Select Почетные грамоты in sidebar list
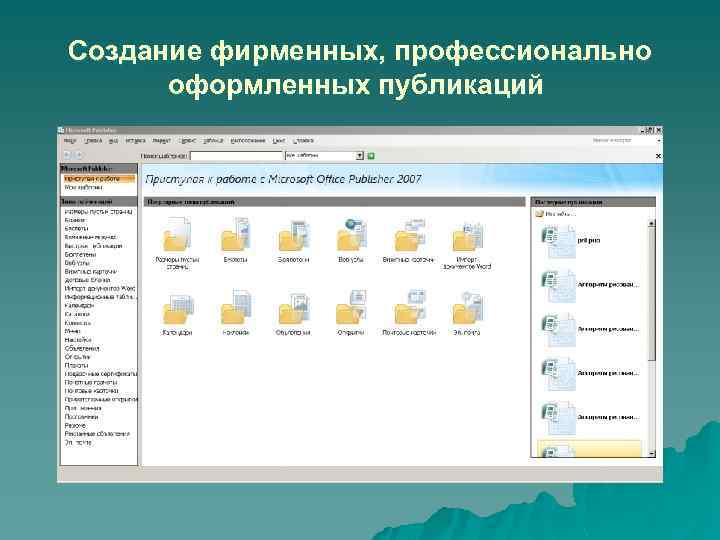 [x=91, y=382]
